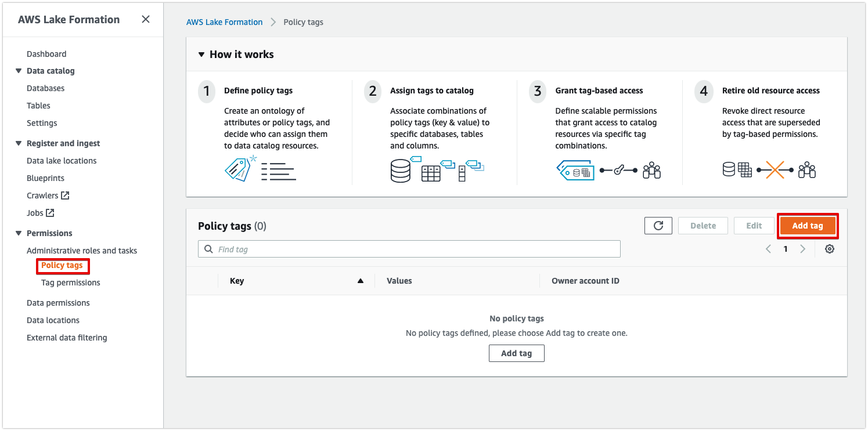Go to the next page with the right chevron
Viewport: 868px width, 431px height.
pyautogui.click(x=803, y=248)
